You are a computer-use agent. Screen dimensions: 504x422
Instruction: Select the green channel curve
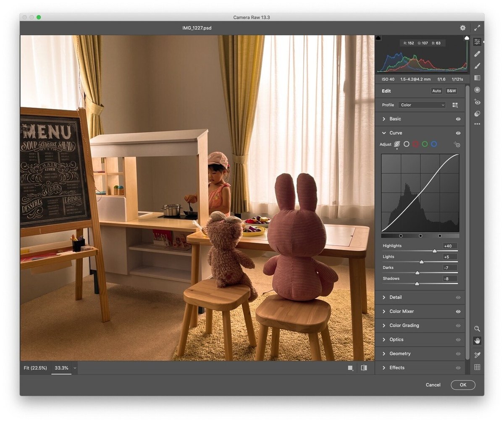425,144
